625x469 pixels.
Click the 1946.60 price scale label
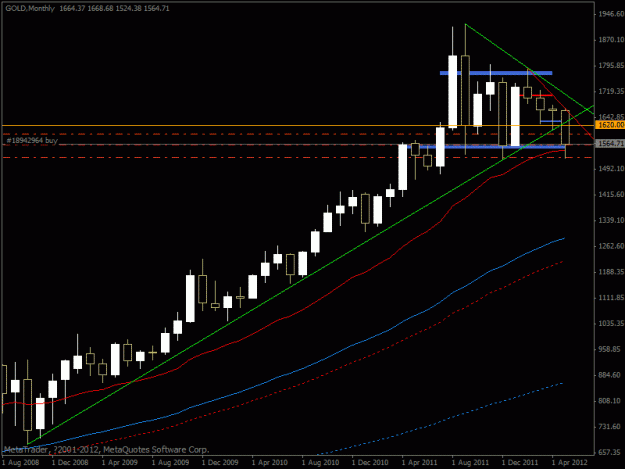click(x=611, y=14)
